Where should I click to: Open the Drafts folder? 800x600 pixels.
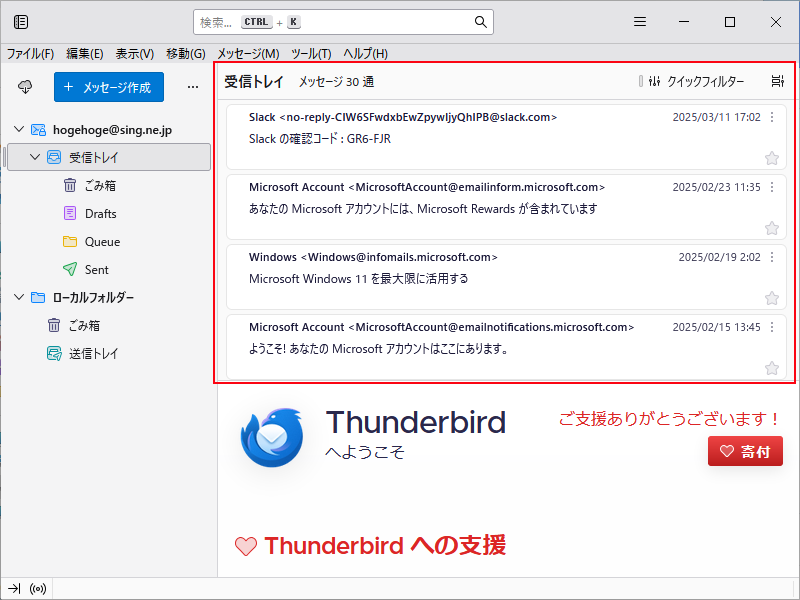click(108, 213)
